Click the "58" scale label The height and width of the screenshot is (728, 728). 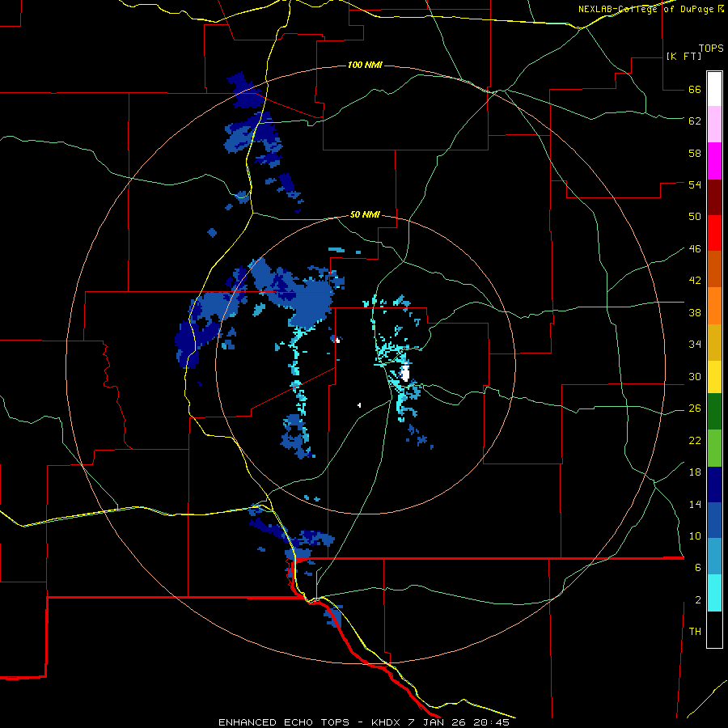click(695, 153)
